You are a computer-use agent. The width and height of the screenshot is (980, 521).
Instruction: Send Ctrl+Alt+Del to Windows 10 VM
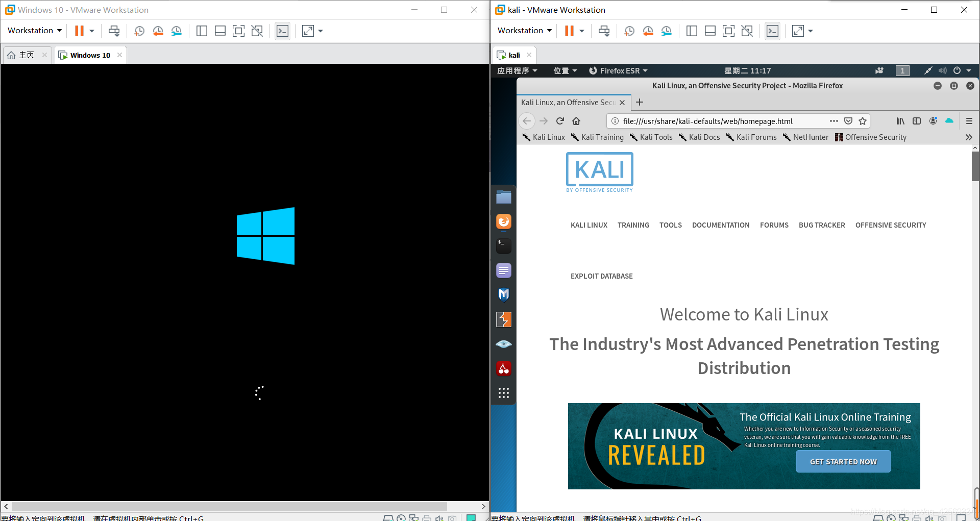[x=114, y=31]
